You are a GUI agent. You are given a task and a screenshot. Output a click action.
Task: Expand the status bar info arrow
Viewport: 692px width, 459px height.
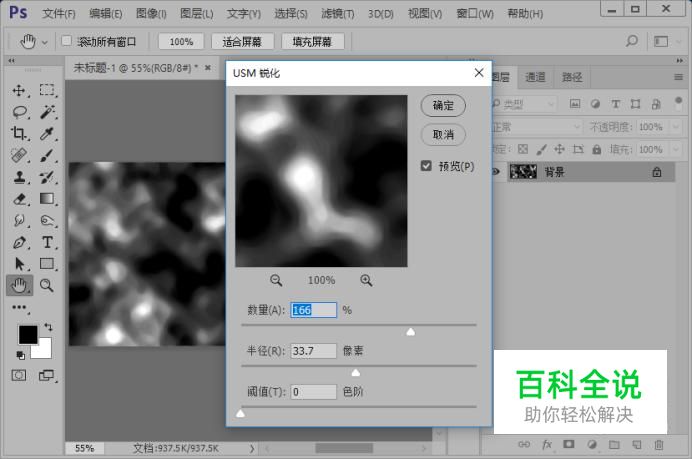[x=252, y=448]
